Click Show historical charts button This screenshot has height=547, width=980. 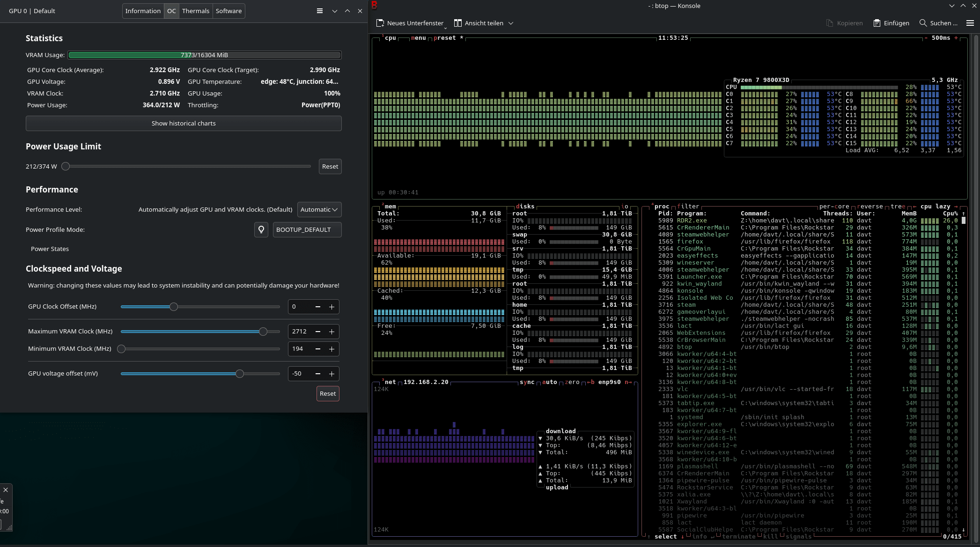184,123
